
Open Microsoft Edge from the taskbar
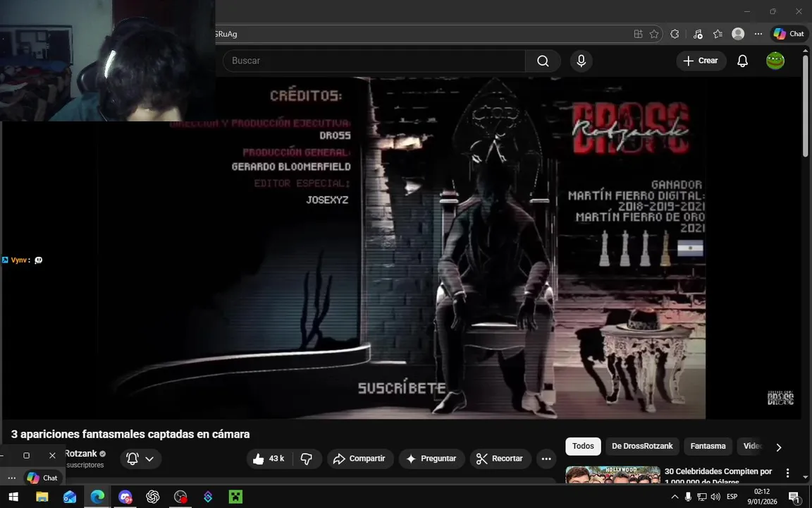(97, 497)
